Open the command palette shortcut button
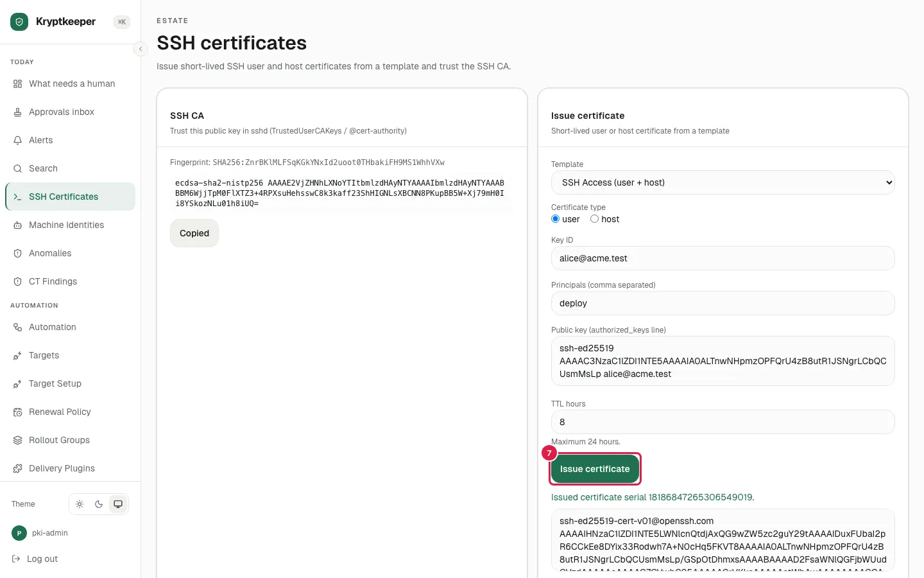Viewport: 924px width, 578px height. coord(122,22)
